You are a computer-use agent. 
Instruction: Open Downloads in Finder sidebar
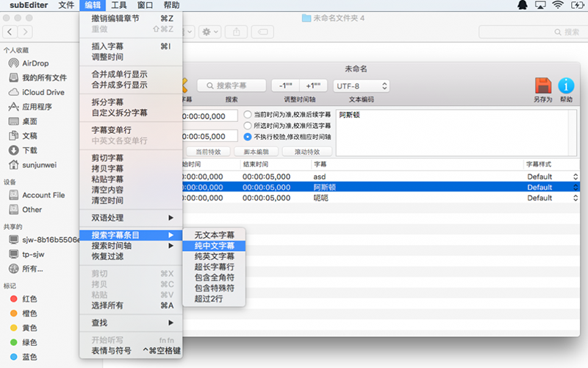click(x=24, y=150)
